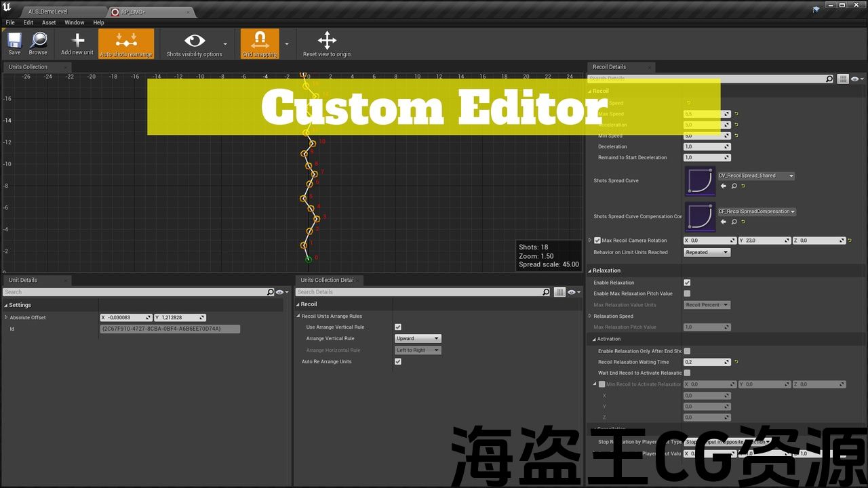
Task: Disable Auto Re Arrange Units checkbox
Action: click(398, 362)
